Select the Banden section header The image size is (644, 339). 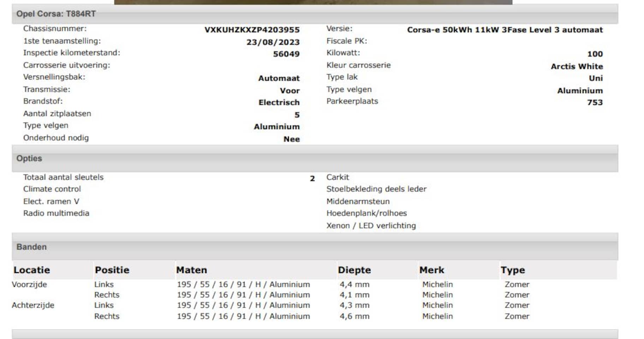click(315, 247)
